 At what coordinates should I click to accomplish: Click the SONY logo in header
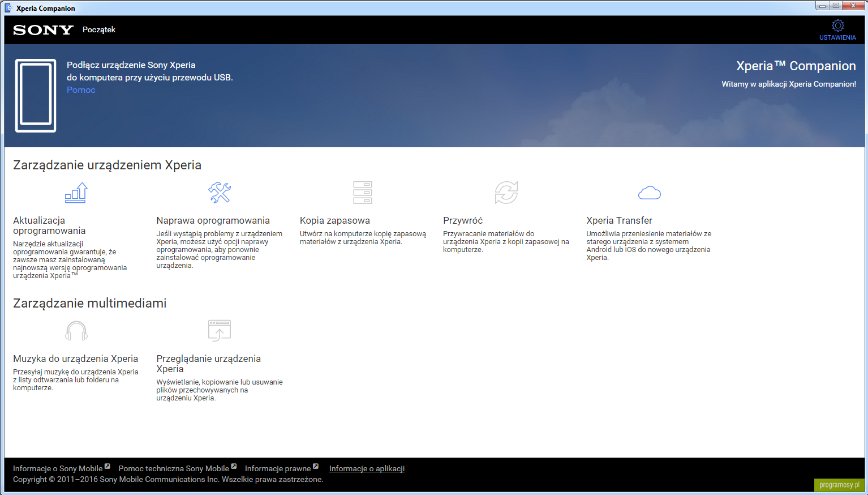point(44,30)
